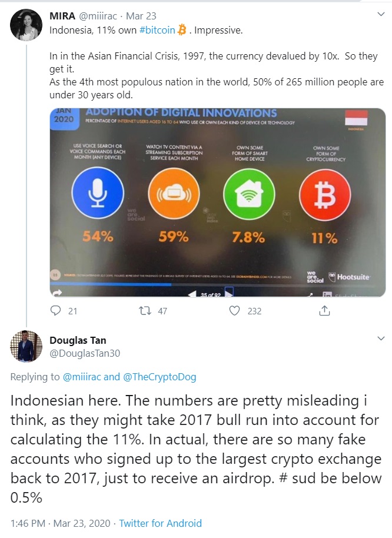Open the @TheCryptoDog mention link
The image size is (392, 538).
pyautogui.click(x=160, y=377)
